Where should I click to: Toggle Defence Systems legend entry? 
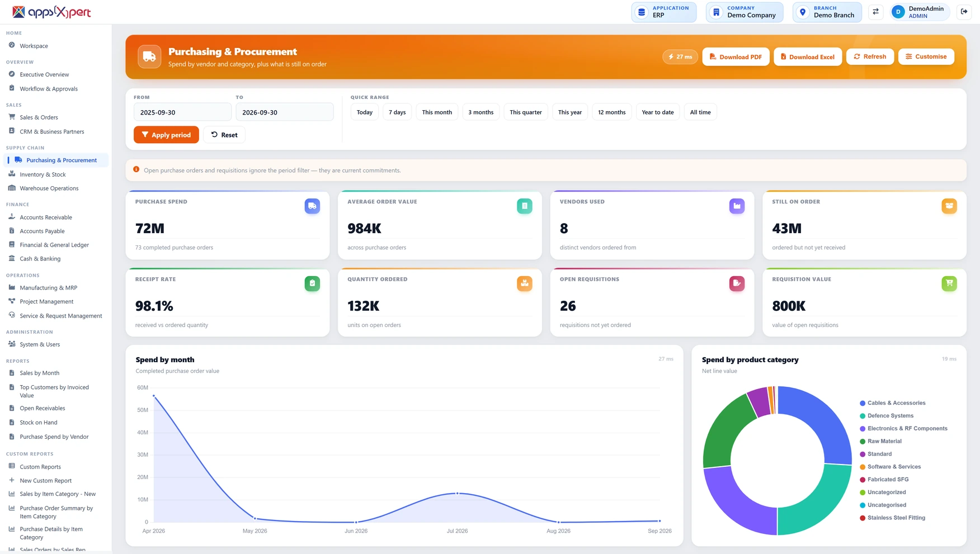887,416
